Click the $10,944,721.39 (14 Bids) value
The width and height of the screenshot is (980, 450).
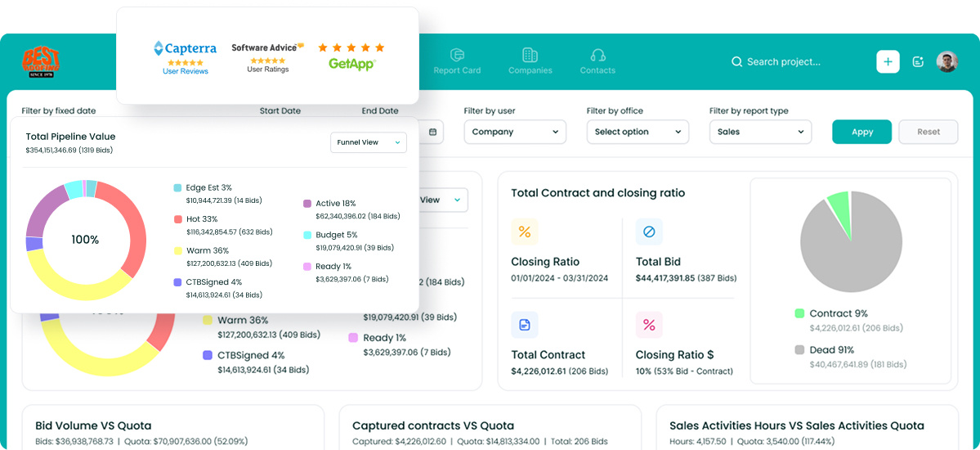(x=225, y=201)
